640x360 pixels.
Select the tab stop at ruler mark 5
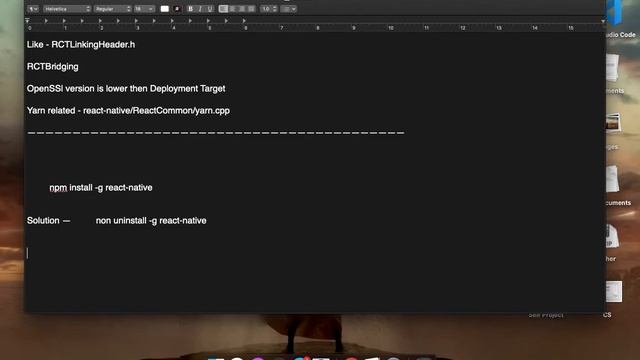click(x=208, y=20)
